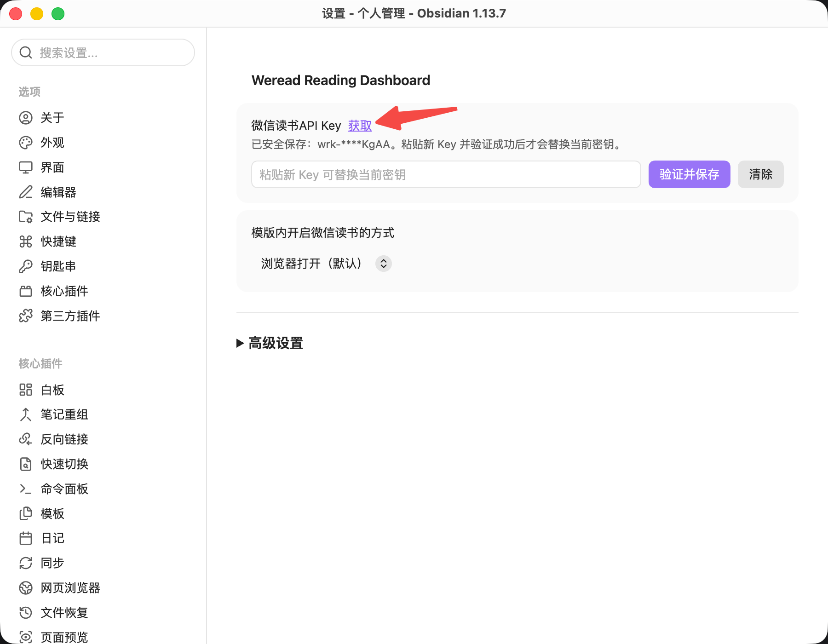Click the 文件与链接 folder-gear icon
This screenshot has height=644, width=828.
coord(26,217)
